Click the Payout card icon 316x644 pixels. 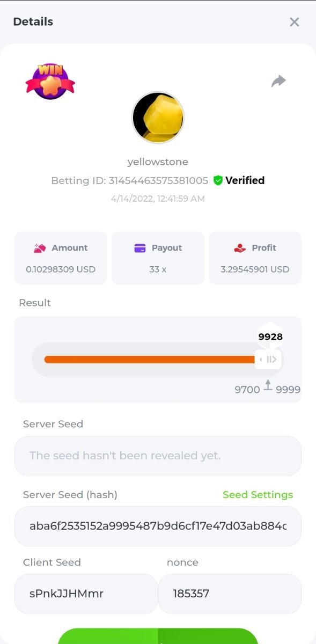click(x=140, y=248)
